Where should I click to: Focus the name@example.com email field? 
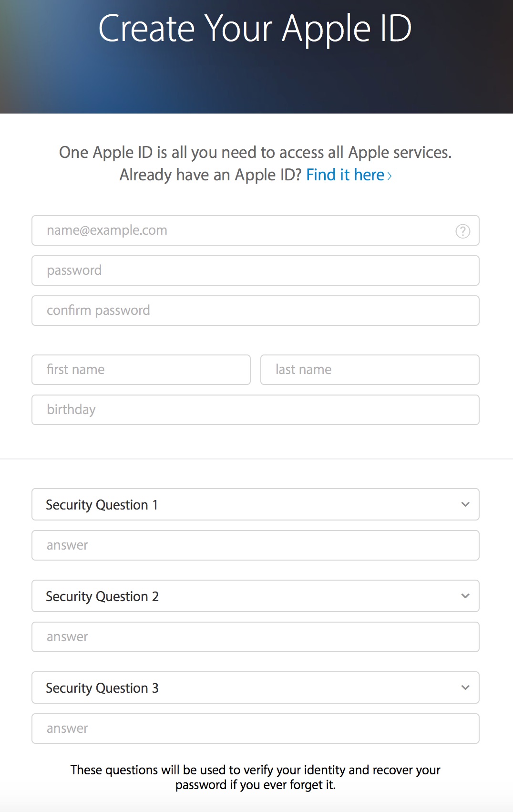243,230
